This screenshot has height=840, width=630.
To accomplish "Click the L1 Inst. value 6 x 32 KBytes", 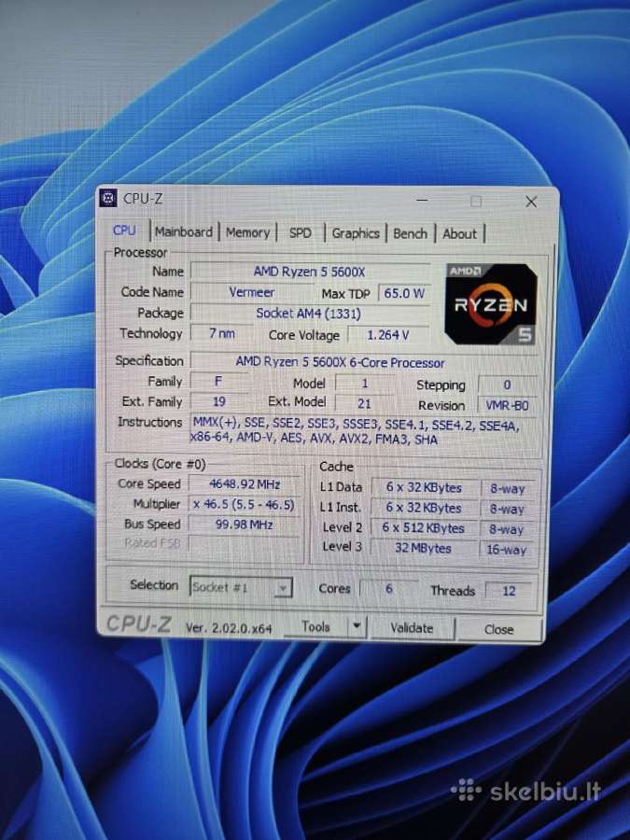I will tap(424, 508).
